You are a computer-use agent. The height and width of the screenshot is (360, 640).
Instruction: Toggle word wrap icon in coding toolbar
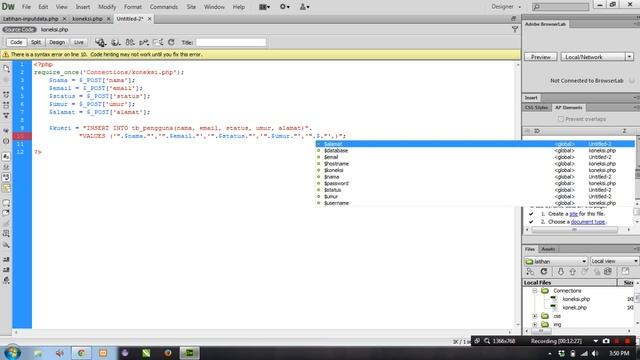pos(6,177)
